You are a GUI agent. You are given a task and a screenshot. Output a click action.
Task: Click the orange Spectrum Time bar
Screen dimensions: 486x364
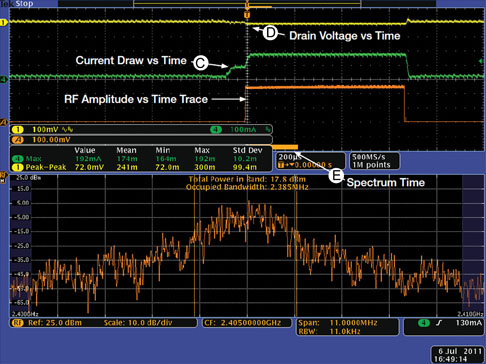[x=285, y=147]
